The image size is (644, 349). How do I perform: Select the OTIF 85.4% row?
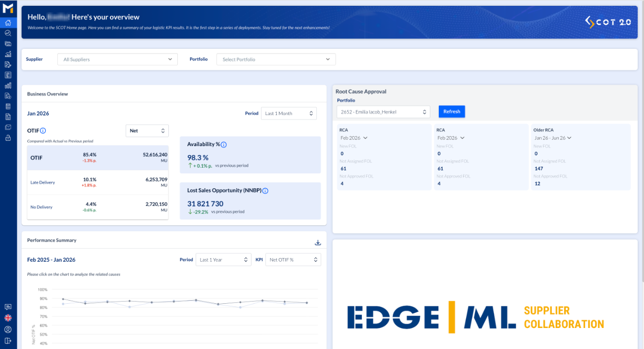(98, 158)
